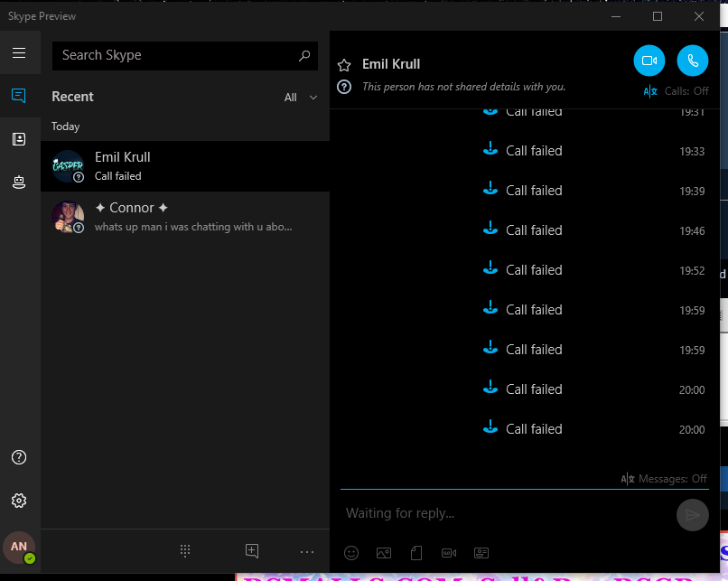Open the hamburger menu
This screenshot has height=581, width=728.
(19, 53)
